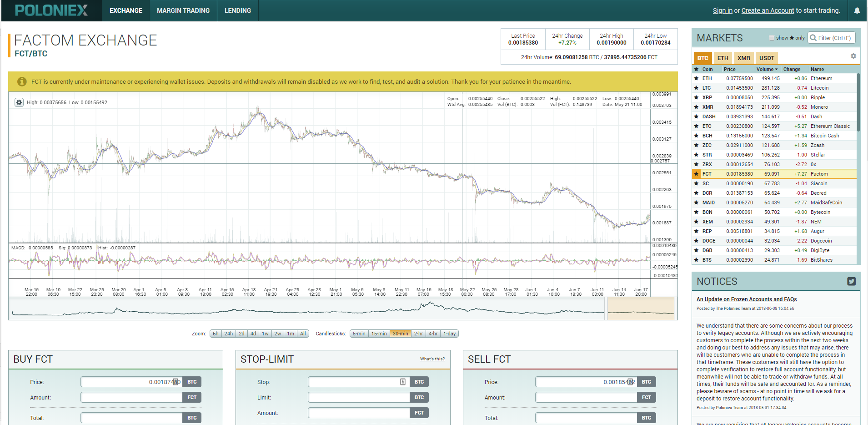
Task: Open Twitter icon in Notices header
Action: 852,281
